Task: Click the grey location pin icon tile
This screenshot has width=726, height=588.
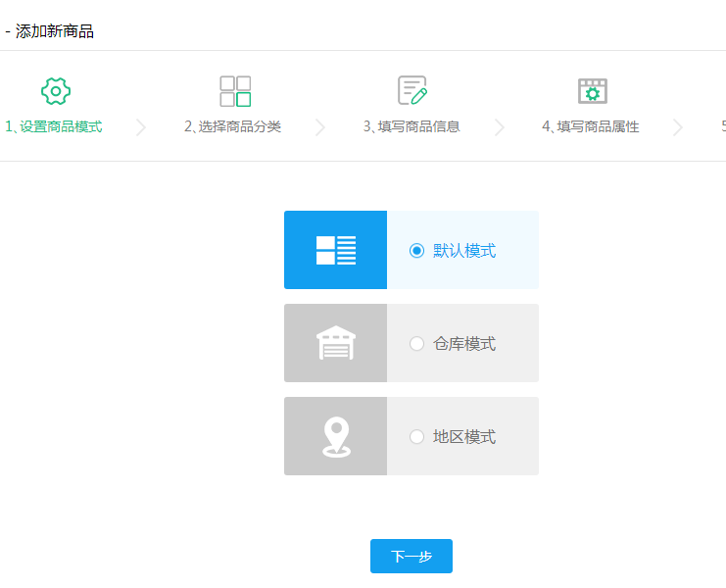Action: 335,436
